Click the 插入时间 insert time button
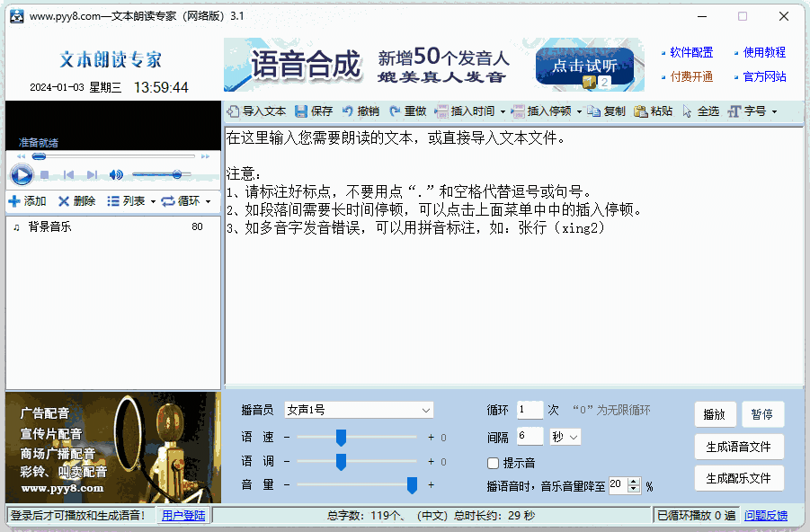The image size is (810, 532). click(465, 111)
